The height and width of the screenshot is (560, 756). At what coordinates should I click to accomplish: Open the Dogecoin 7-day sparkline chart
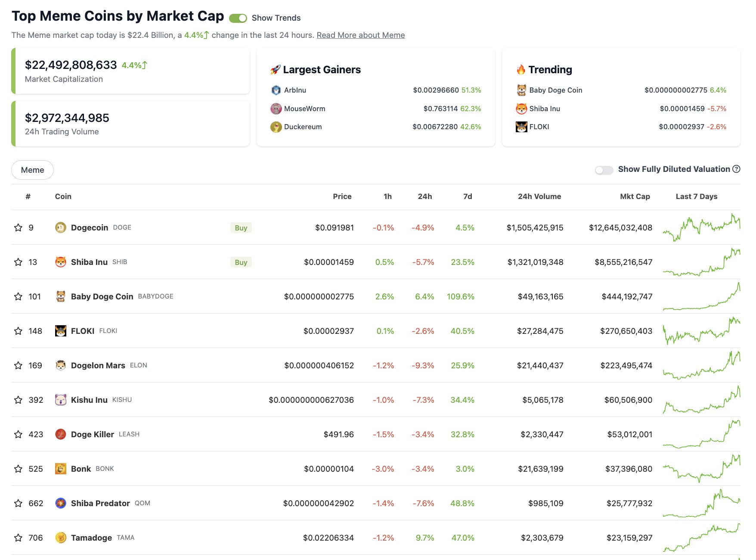[701, 227]
